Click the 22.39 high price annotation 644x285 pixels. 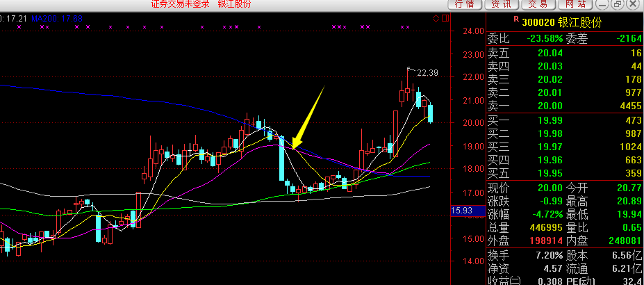coord(427,73)
